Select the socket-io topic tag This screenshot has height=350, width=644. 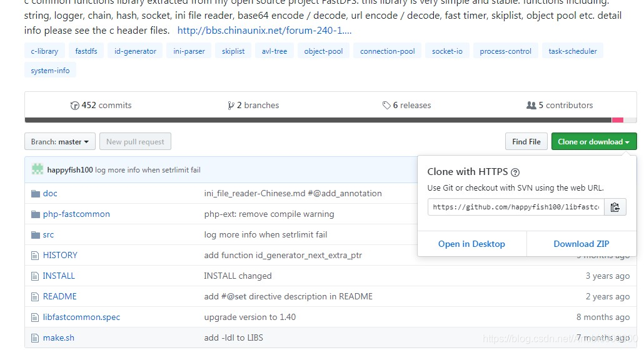(x=447, y=51)
